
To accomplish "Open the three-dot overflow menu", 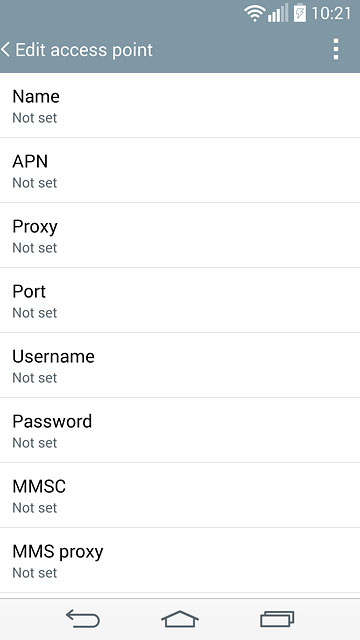I will [x=336, y=49].
